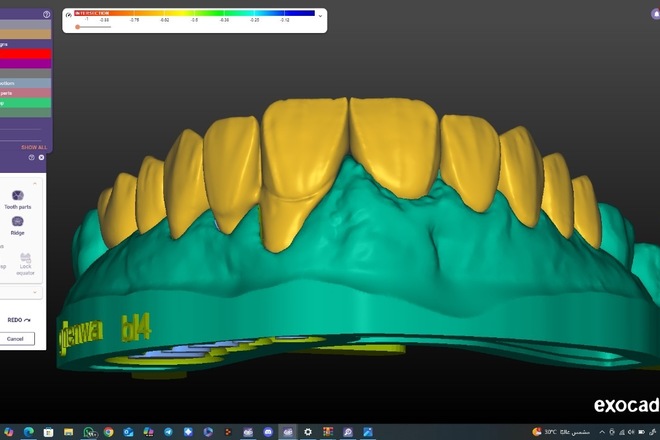This screenshot has height=440, width=660.
Task: Click the volume icon in the system tray
Action: pyautogui.click(x=631, y=432)
